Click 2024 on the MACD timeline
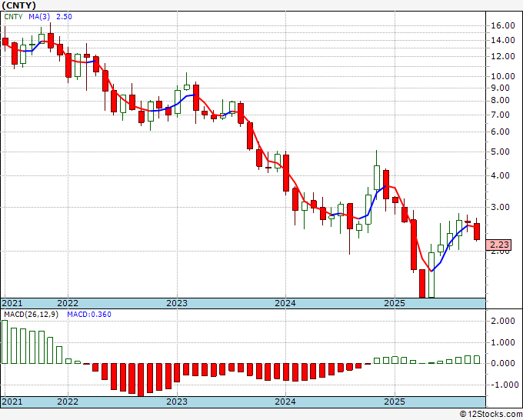The image size is (523, 420). click(285, 402)
